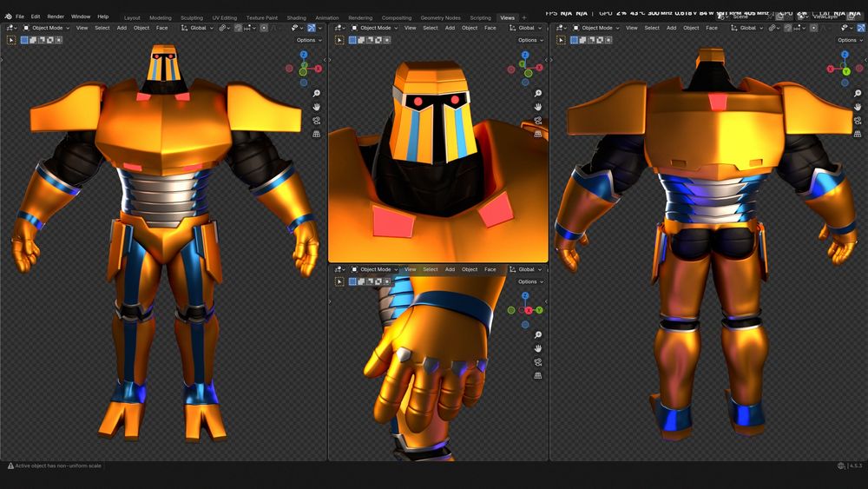Toggle camera view in hand close-up viewport
The width and height of the screenshot is (868, 489).
[537, 362]
